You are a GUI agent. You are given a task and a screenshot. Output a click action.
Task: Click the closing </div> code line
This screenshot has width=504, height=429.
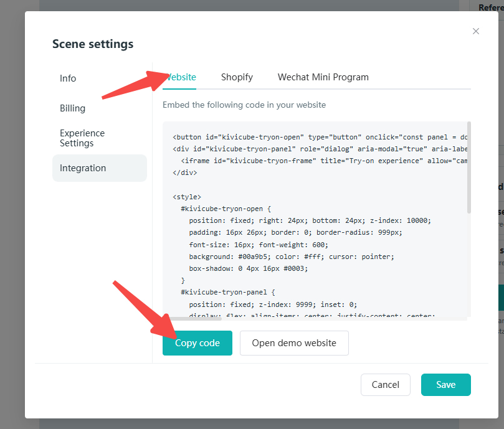[185, 172]
